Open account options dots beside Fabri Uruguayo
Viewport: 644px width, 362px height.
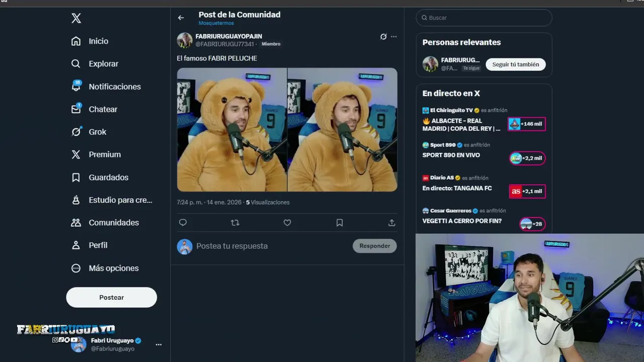coord(158,345)
